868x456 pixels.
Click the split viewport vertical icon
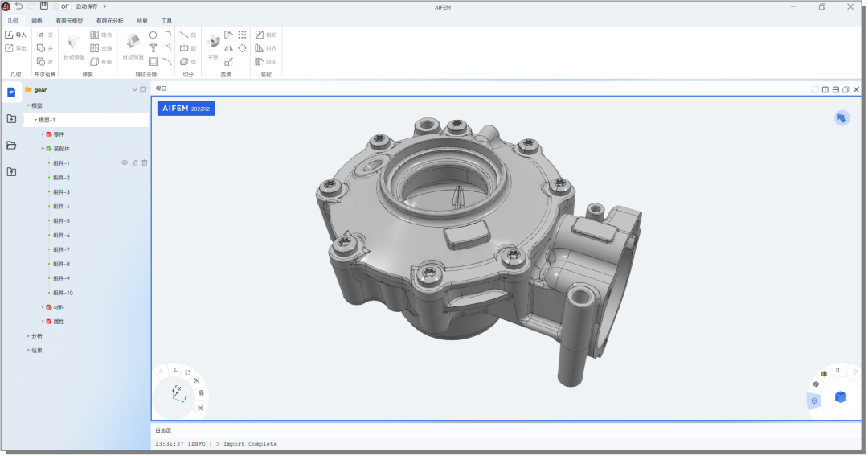(x=825, y=90)
